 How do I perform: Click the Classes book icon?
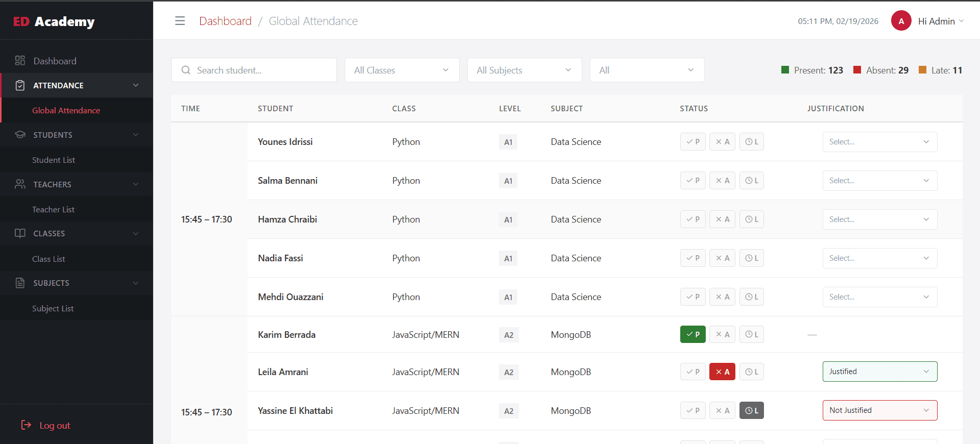20,233
